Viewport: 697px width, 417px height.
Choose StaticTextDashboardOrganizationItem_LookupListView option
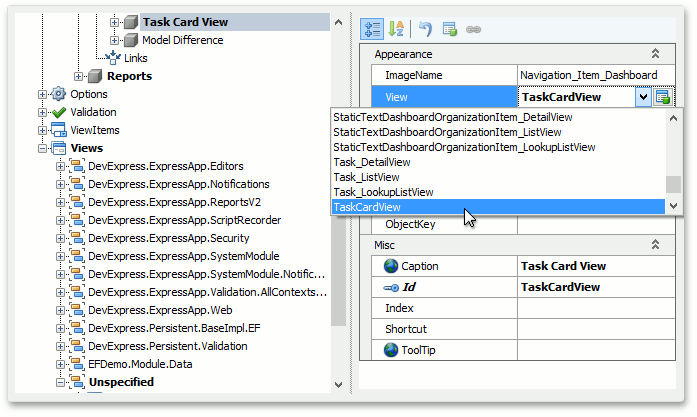tap(498, 147)
